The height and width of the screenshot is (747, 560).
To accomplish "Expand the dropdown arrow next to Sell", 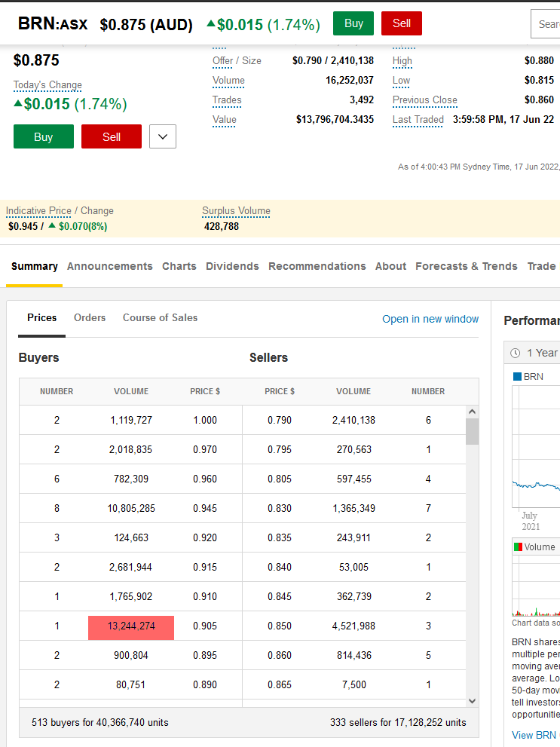I will (163, 136).
